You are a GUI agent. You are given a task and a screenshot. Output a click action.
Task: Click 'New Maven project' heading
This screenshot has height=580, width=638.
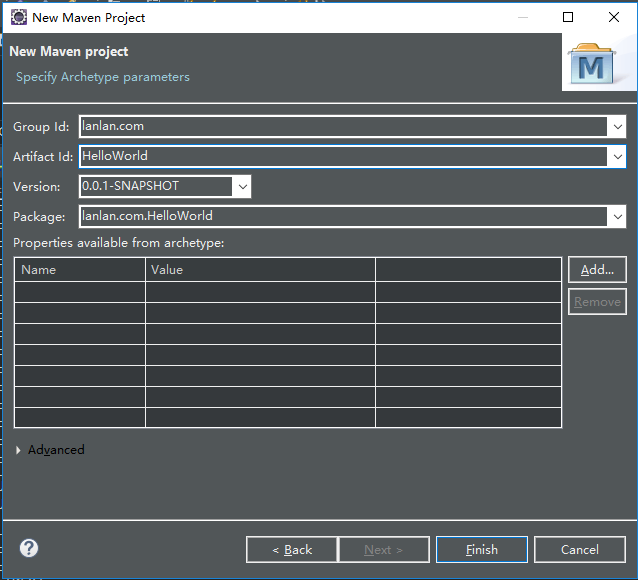pyautogui.click(x=68, y=52)
